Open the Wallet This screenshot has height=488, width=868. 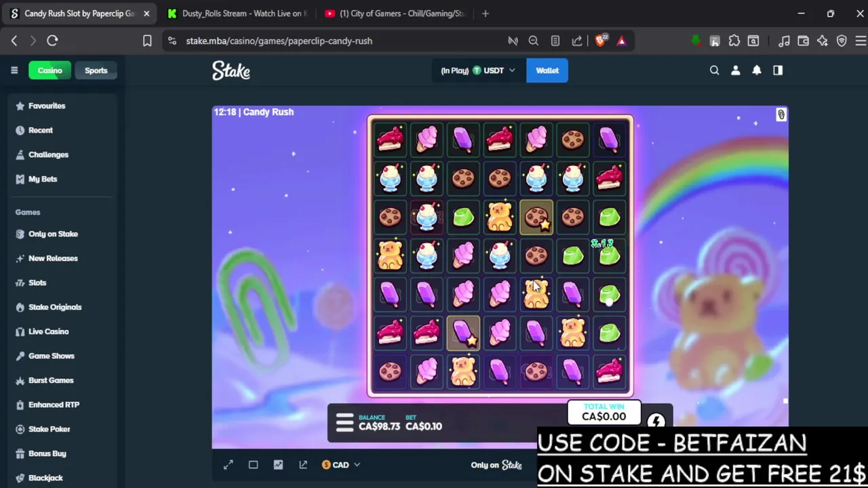(x=547, y=70)
